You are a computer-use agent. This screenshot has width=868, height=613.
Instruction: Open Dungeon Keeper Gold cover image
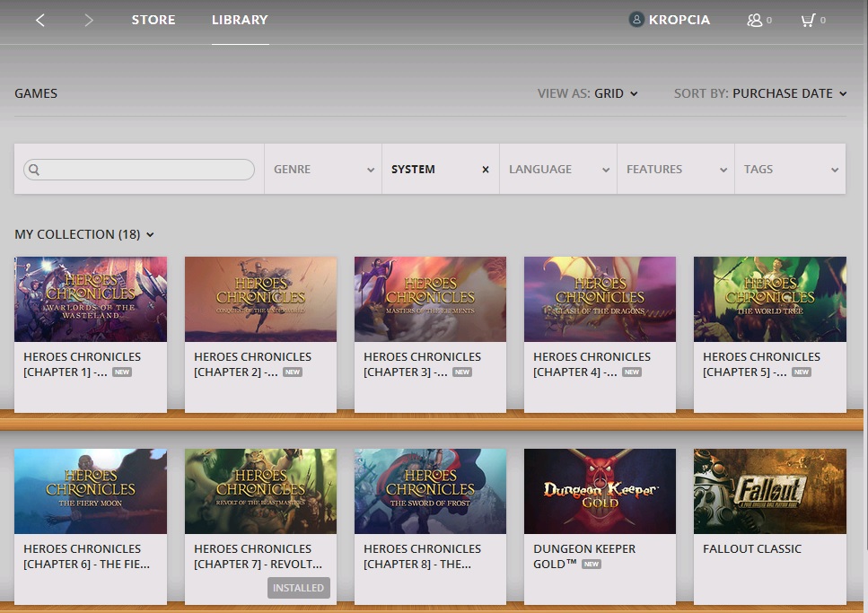coord(601,491)
